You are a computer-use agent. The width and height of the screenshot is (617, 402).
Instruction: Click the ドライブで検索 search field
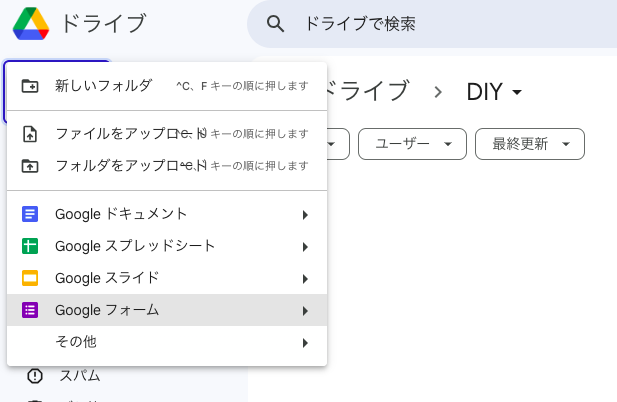(x=433, y=24)
